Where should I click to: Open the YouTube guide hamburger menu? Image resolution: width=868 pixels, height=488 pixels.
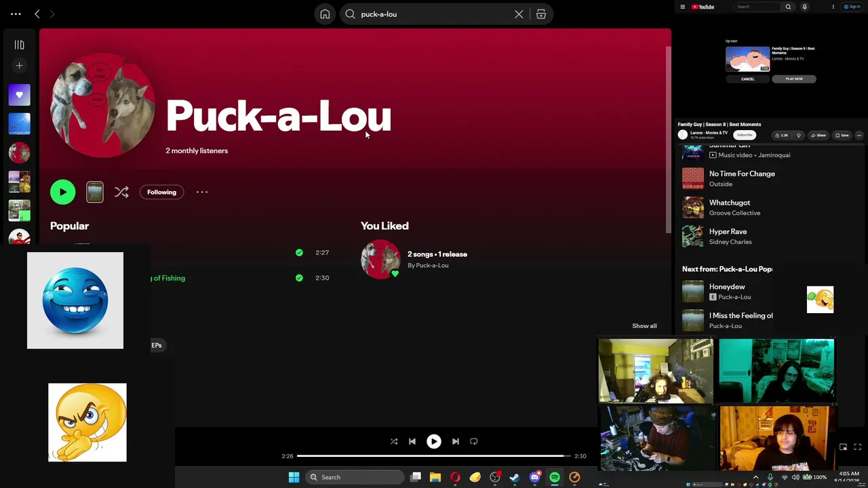(x=683, y=7)
